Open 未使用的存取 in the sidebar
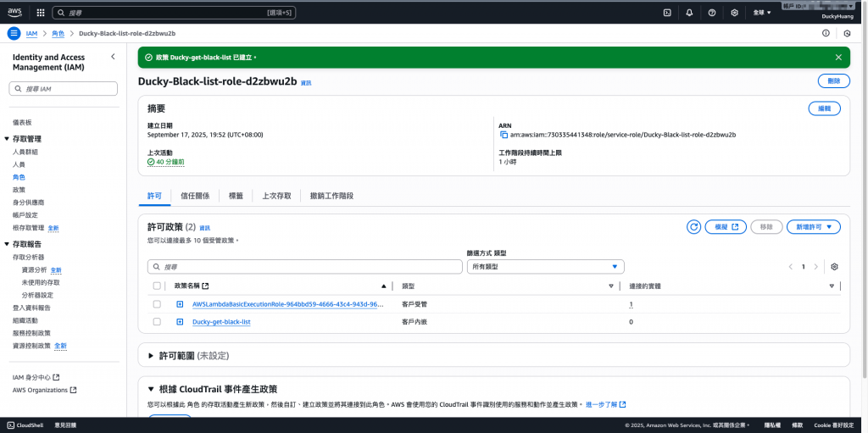 pyautogui.click(x=41, y=282)
